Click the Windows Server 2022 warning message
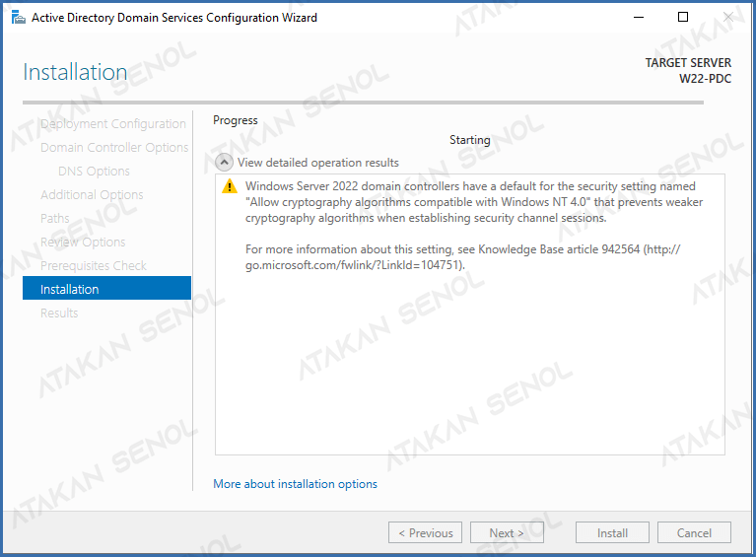This screenshot has width=756, height=557. (474, 202)
